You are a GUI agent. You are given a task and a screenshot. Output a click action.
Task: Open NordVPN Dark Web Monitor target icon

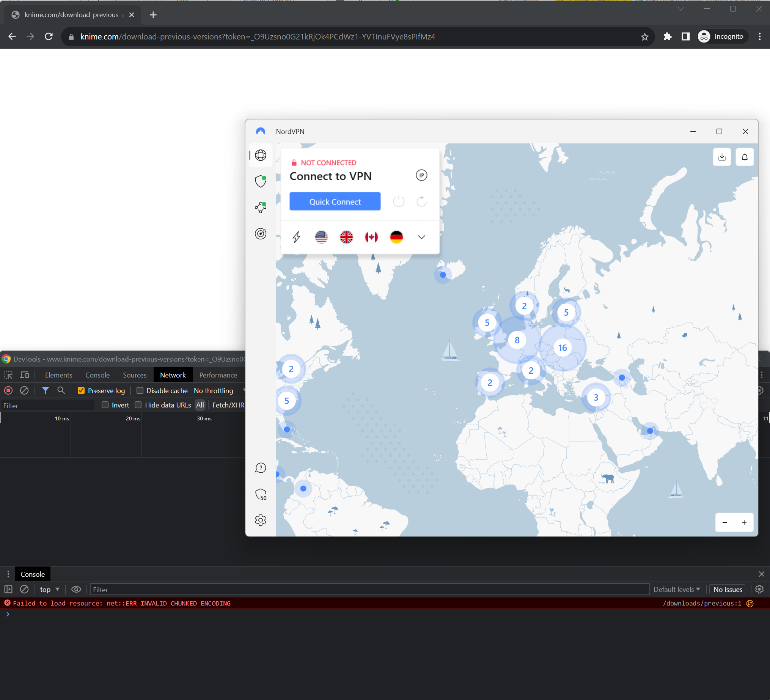261,233
